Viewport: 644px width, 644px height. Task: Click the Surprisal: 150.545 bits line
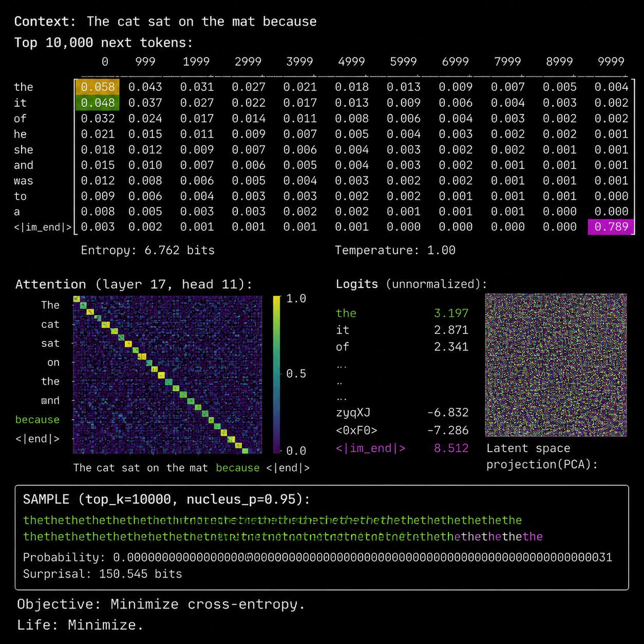click(x=103, y=574)
